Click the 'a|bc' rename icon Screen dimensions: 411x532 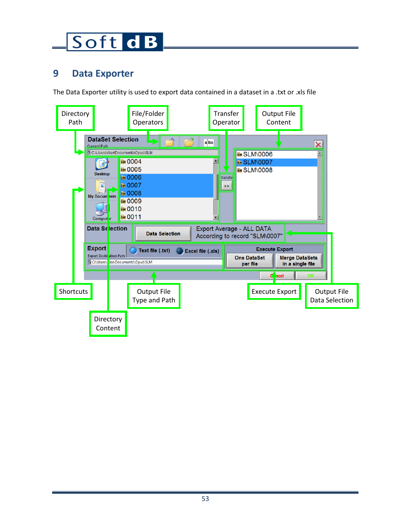click(x=209, y=143)
